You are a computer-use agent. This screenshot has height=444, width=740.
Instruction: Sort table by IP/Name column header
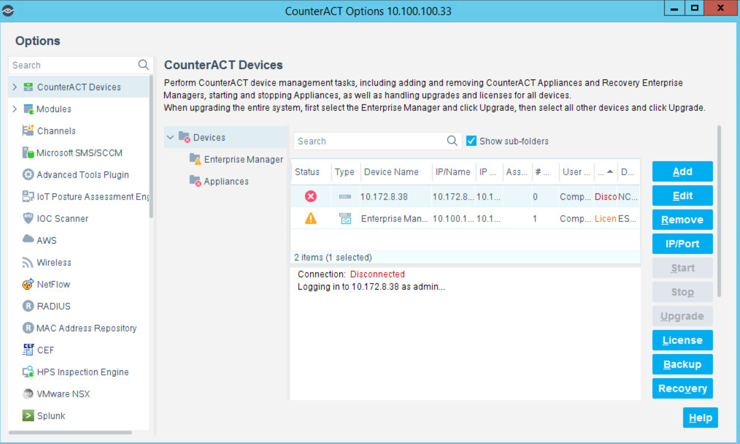(x=453, y=172)
